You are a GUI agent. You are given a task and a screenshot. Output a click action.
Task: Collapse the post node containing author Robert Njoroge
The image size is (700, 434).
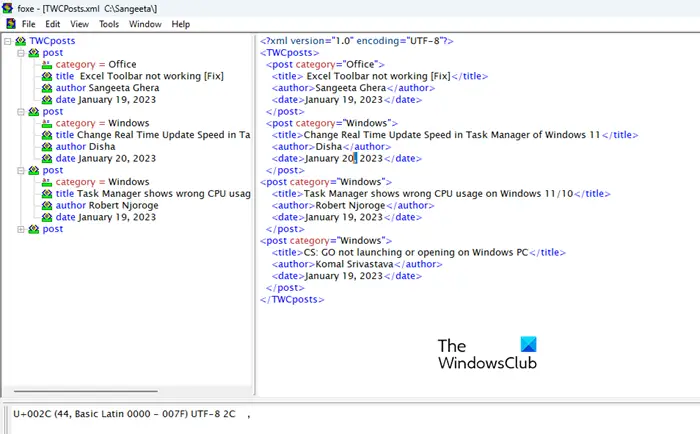[21, 170]
